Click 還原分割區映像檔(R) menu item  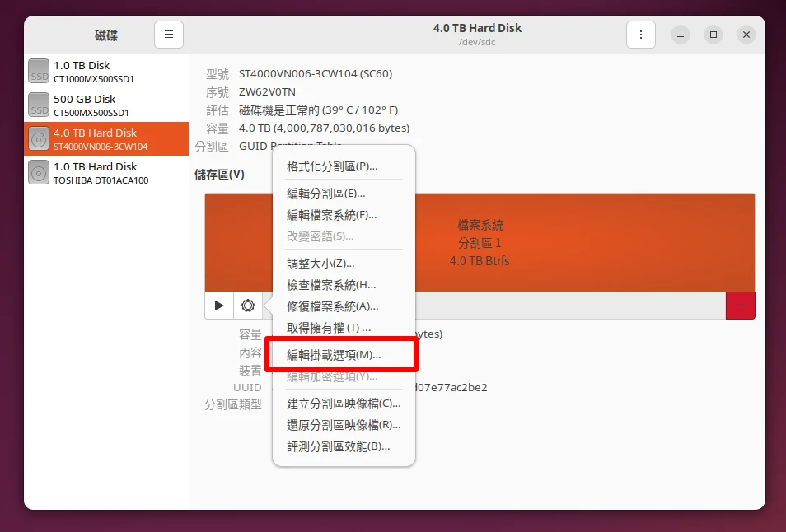pyautogui.click(x=344, y=425)
